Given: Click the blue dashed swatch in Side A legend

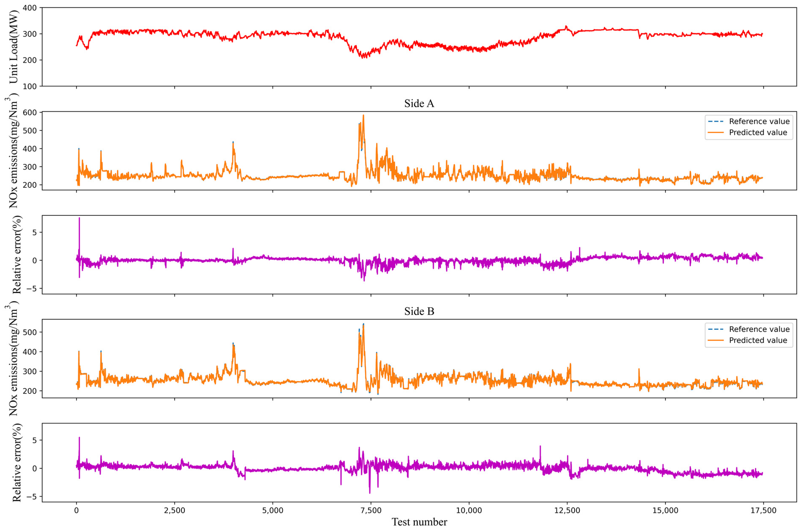Looking at the screenshot, I should tap(716, 121).
